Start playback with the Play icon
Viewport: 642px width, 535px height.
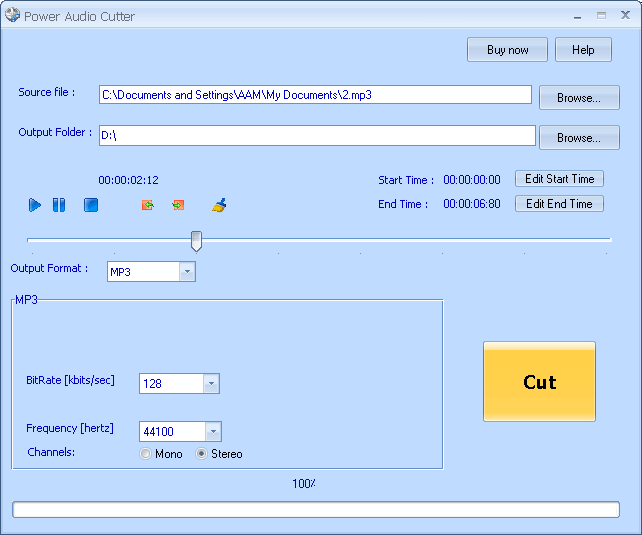coord(35,205)
